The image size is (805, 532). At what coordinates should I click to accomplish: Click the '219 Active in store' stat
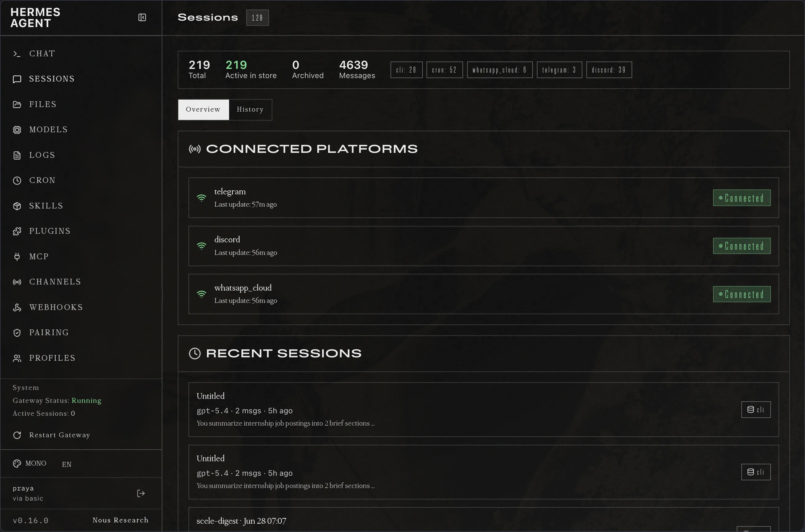(251, 69)
